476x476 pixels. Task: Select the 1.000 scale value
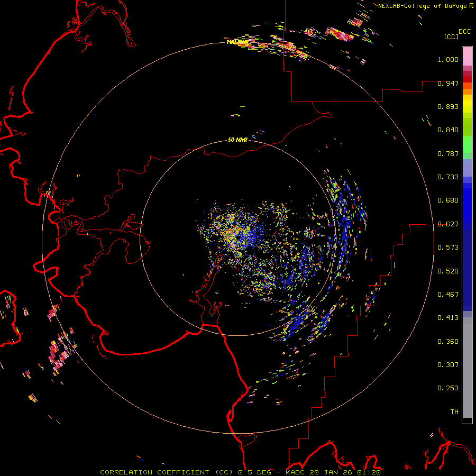coord(448,59)
